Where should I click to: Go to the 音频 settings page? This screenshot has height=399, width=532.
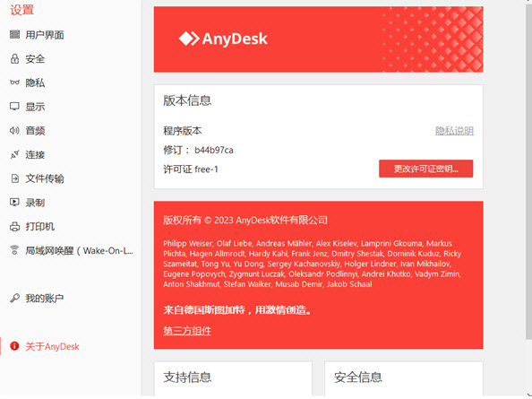point(35,130)
